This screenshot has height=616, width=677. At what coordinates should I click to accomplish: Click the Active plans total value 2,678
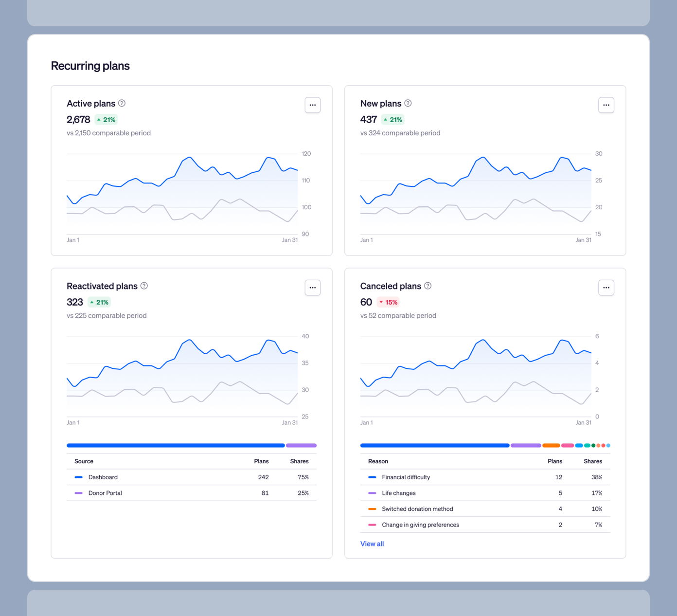point(78,119)
